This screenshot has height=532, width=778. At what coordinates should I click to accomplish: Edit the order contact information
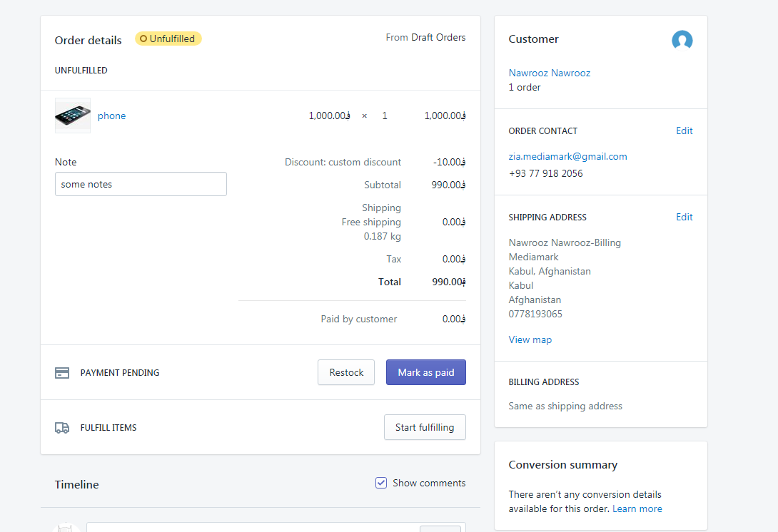click(x=684, y=131)
